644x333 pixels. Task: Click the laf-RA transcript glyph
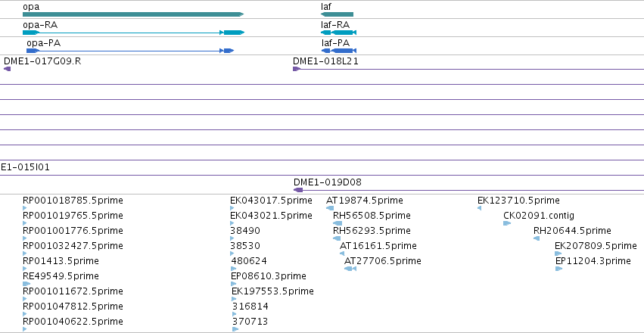[x=338, y=33]
